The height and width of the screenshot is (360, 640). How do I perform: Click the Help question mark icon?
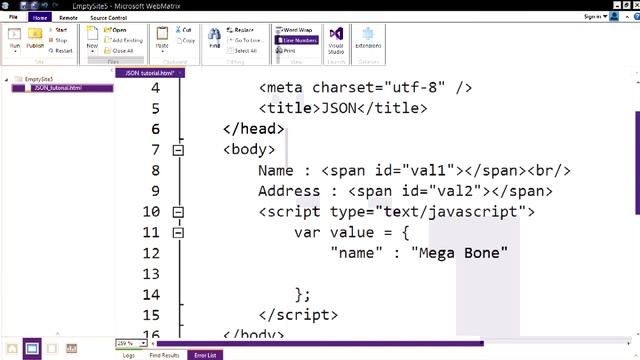637,17
